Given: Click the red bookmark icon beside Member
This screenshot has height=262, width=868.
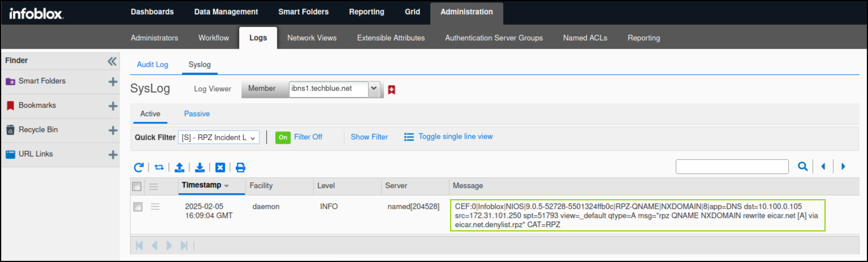Looking at the screenshot, I should click(x=391, y=90).
